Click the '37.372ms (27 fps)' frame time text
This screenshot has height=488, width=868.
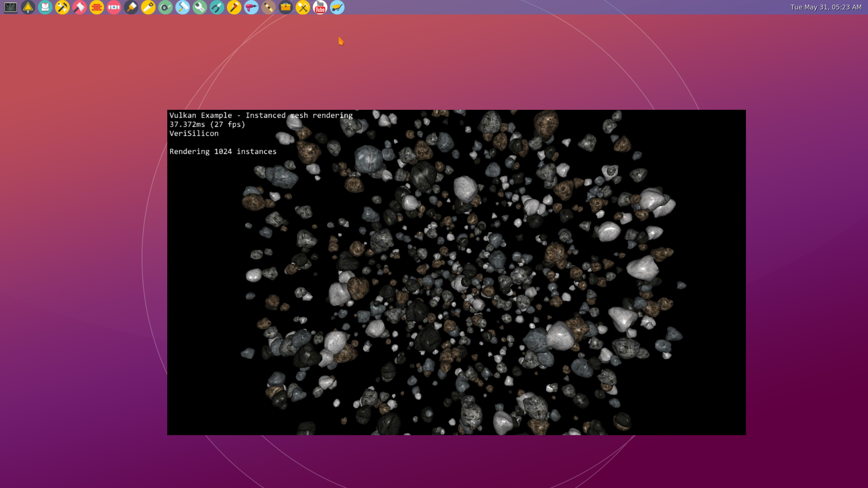(207, 125)
